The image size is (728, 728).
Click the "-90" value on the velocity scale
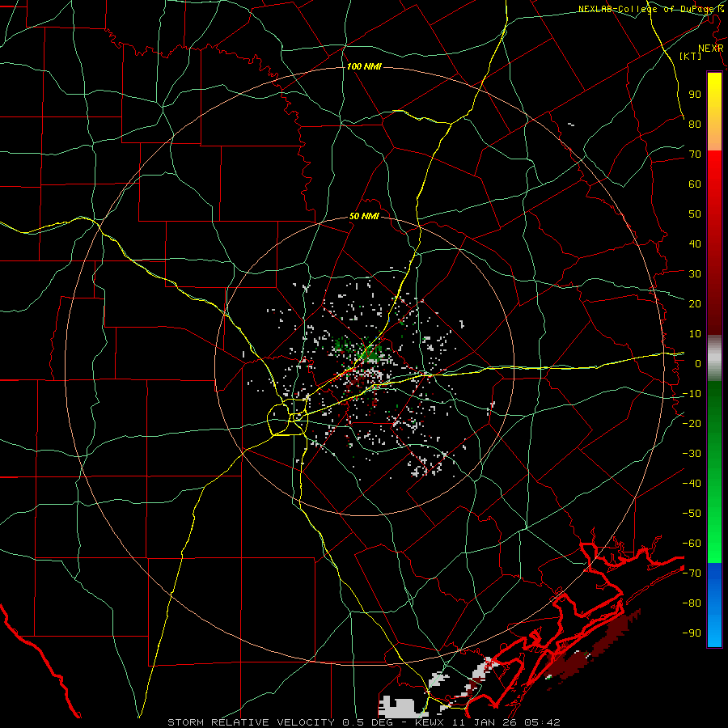(692, 633)
